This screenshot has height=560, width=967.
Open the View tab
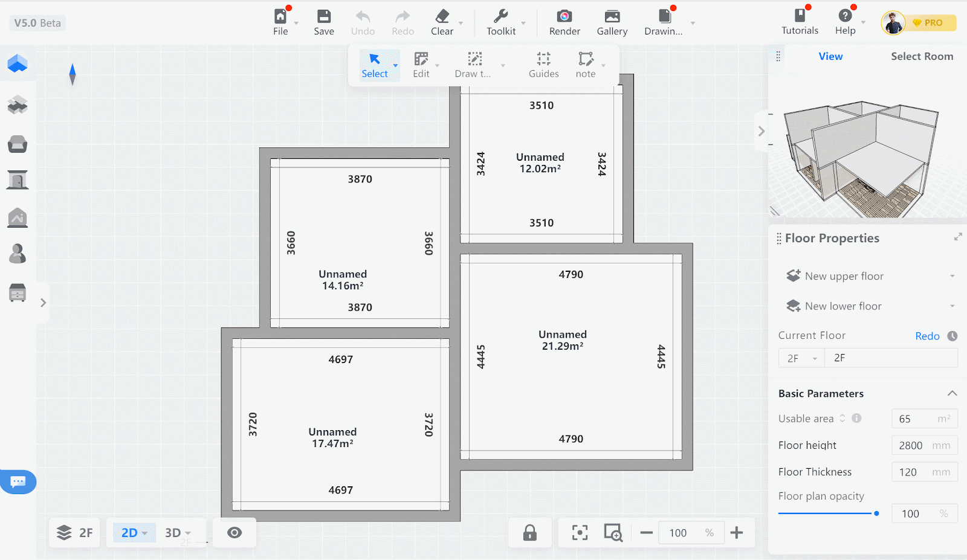pyautogui.click(x=830, y=56)
